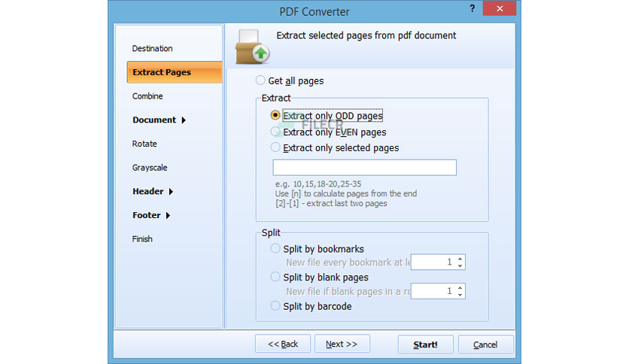Image resolution: width=629 pixels, height=364 pixels.
Task: Close the PDF Converter dialog
Action: (500, 8)
